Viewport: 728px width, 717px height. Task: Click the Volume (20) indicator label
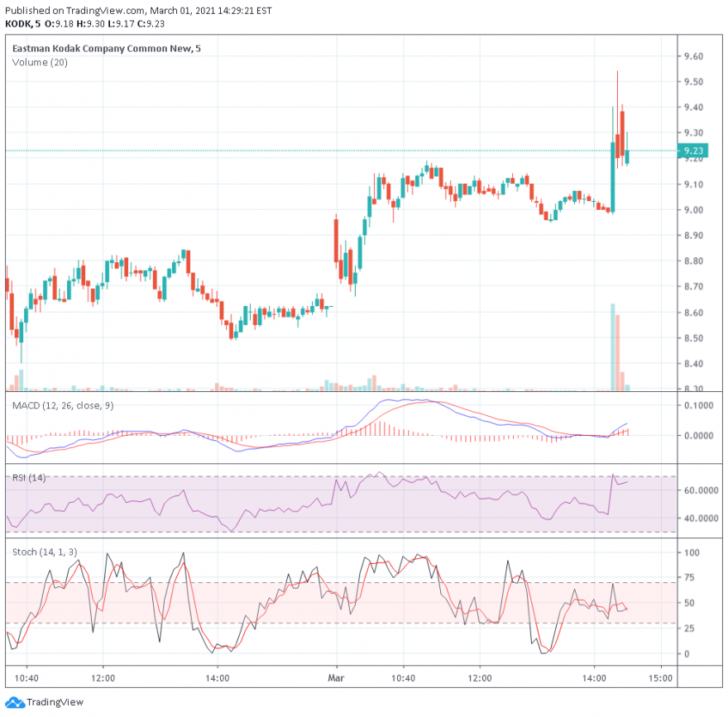point(40,62)
